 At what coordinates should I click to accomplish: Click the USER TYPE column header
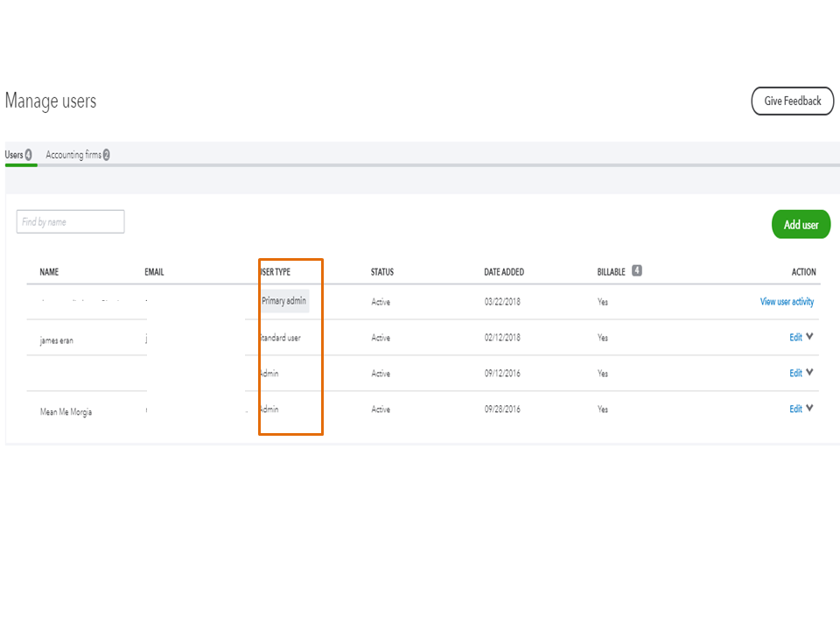click(x=276, y=271)
